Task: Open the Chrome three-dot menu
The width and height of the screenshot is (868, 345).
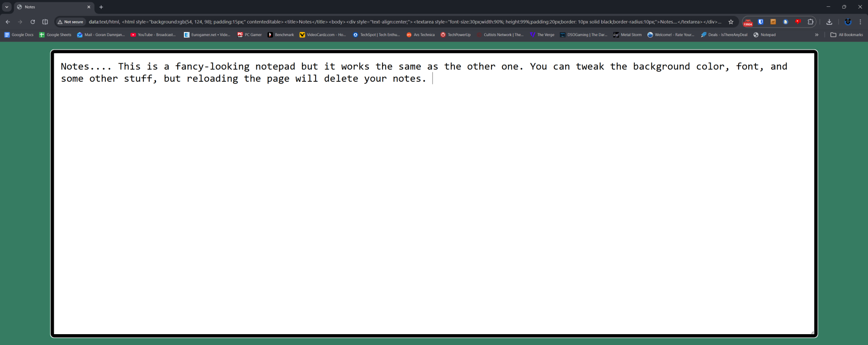Action: [860, 22]
